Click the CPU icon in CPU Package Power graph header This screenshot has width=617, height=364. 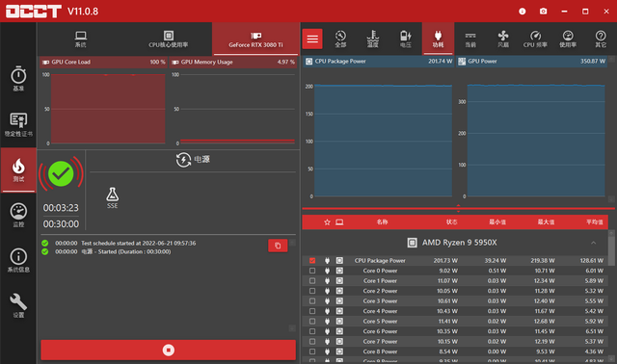click(308, 62)
